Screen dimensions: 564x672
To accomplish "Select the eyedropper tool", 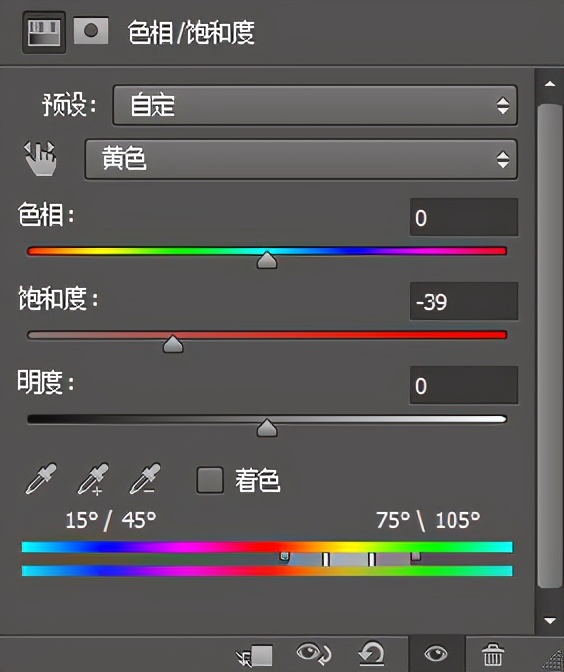I will click(41, 479).
